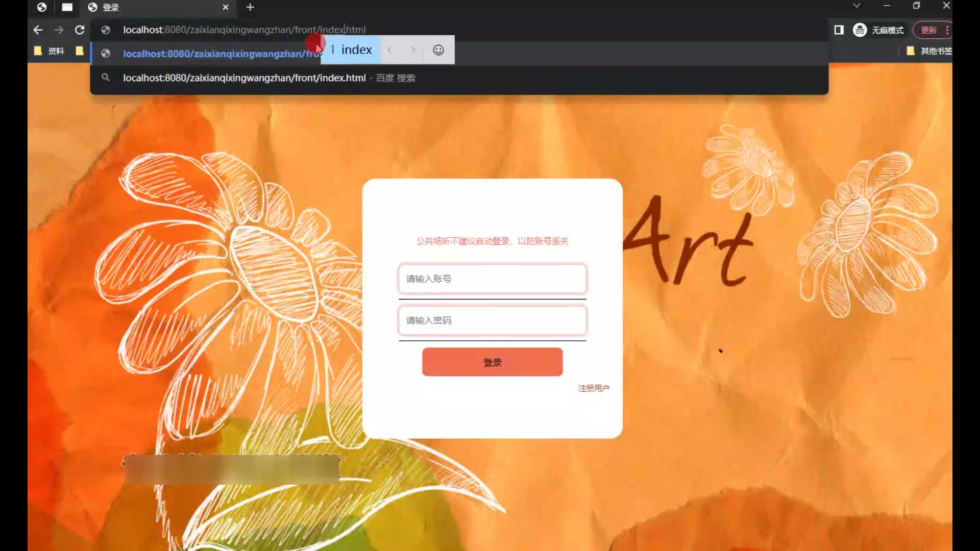980x551 pixels.
Task: Expand the tab search chevron
Action: pos(856,6)
